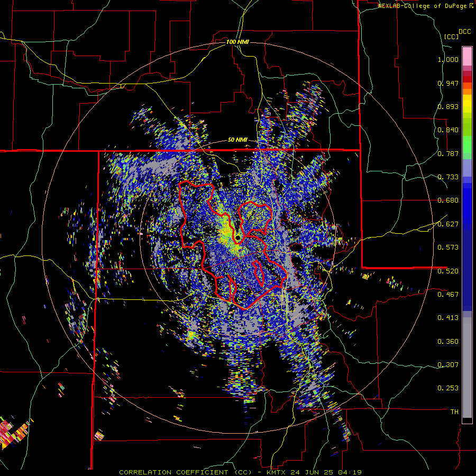Select the 0.413 scale value
This screenshot has height=476, width=476.
[448, 318]
